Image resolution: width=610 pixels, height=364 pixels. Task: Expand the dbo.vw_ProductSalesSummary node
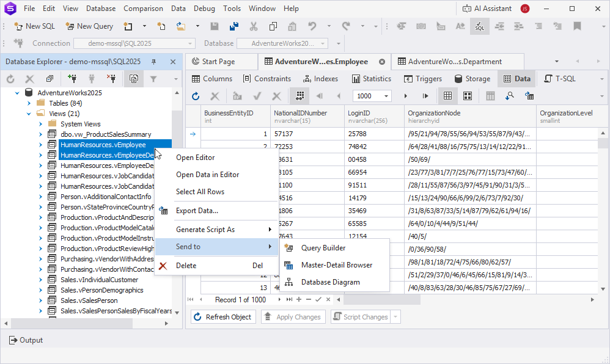pos(40,134)
